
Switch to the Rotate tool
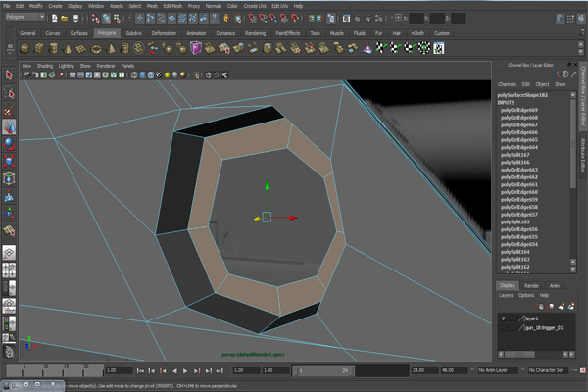(9, 144)
